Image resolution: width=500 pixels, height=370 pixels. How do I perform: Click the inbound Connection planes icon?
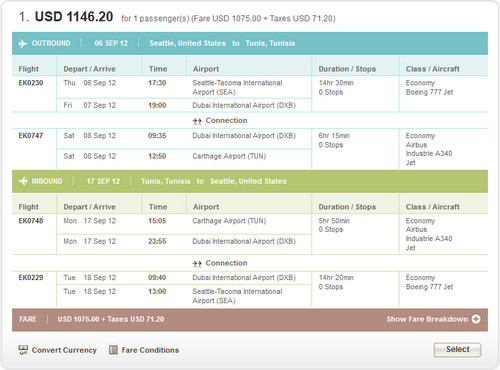[x=197, y=264]
